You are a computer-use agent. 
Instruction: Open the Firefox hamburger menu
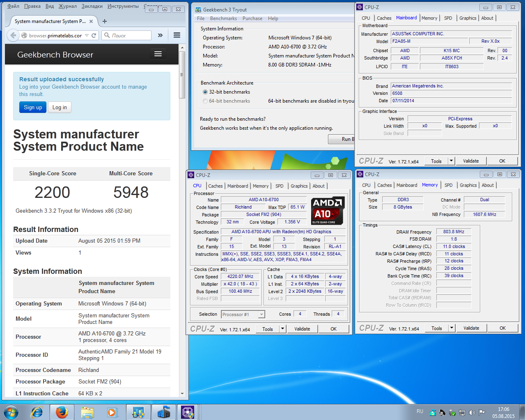click(177, 35)
